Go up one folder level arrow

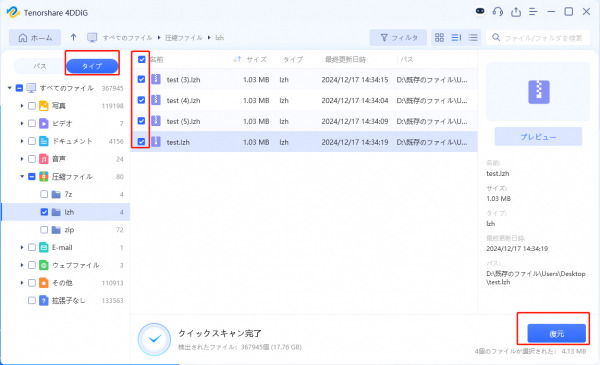click(73, 37)
